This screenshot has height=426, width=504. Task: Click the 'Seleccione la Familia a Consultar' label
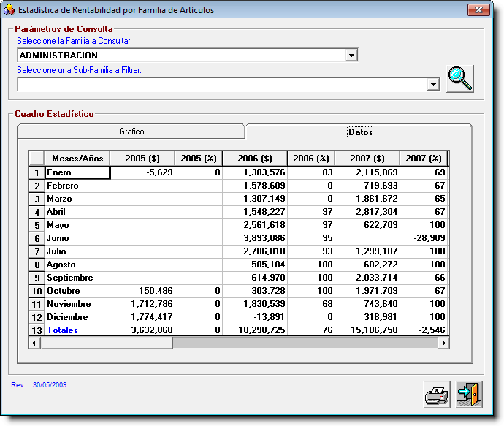click(75, 41)
